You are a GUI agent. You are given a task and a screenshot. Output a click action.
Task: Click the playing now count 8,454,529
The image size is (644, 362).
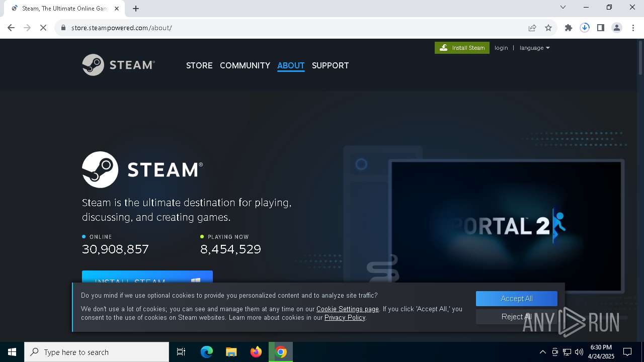[x=230, y=249]
